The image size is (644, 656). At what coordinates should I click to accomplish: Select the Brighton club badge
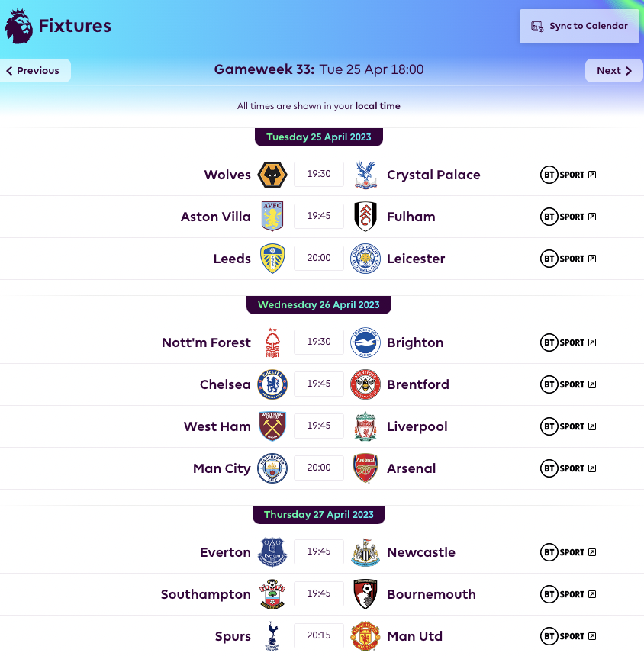coord(365,342)
